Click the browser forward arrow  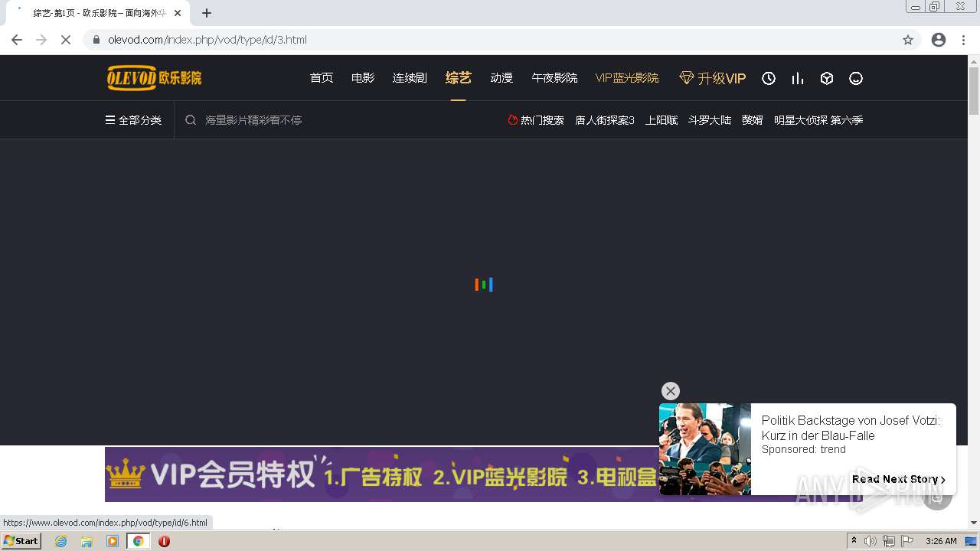click(x=41, y=40)
